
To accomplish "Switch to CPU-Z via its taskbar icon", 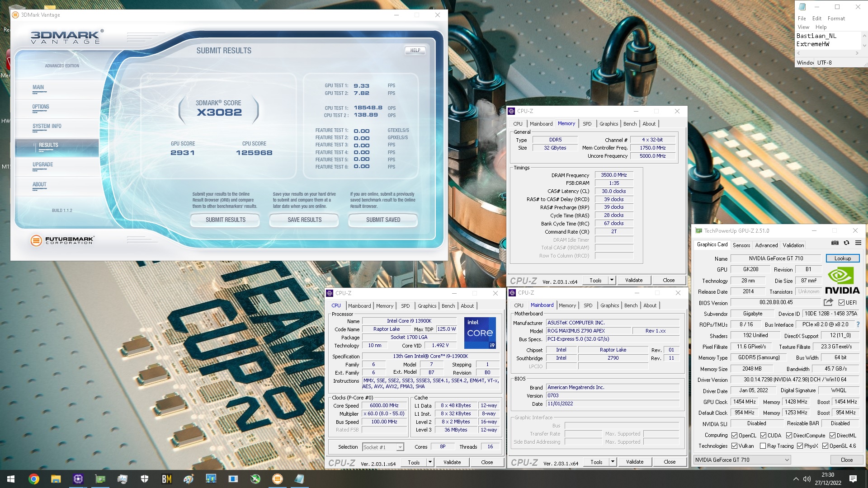I will 78,479.
